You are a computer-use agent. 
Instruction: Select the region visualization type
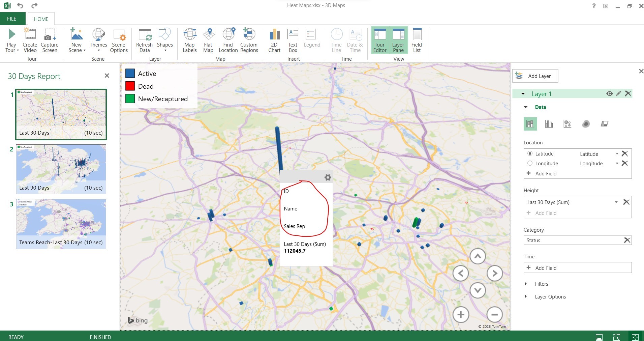coord(605,124)
